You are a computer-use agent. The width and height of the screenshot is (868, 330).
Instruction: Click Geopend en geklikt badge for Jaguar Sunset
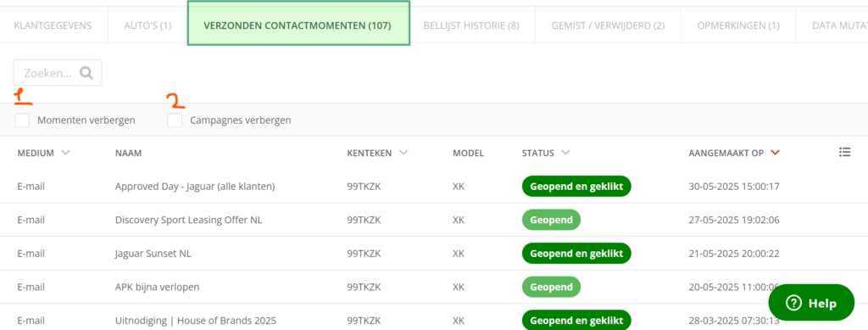[x=576, y=254]
